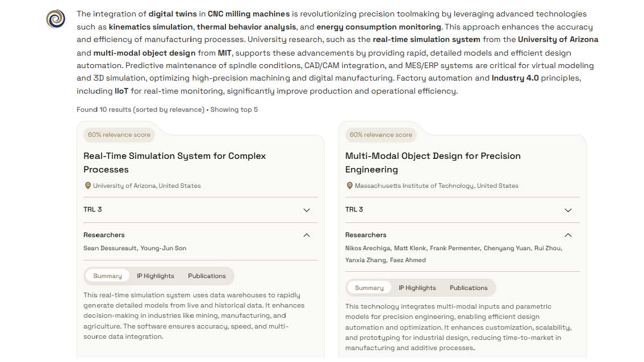The width and height of the screenshot is (644, 362).
Task: Select Summary tab in Multi-Modal card
Action: (369, 288)
